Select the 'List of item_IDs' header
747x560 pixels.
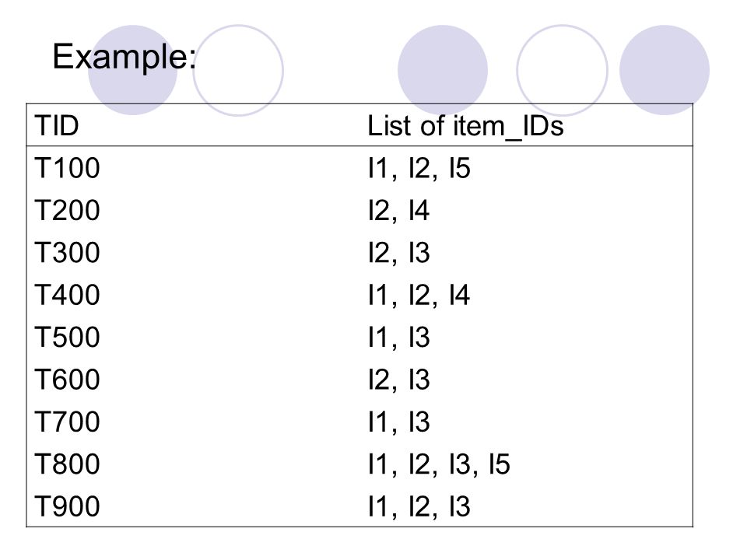click(465, 127)
